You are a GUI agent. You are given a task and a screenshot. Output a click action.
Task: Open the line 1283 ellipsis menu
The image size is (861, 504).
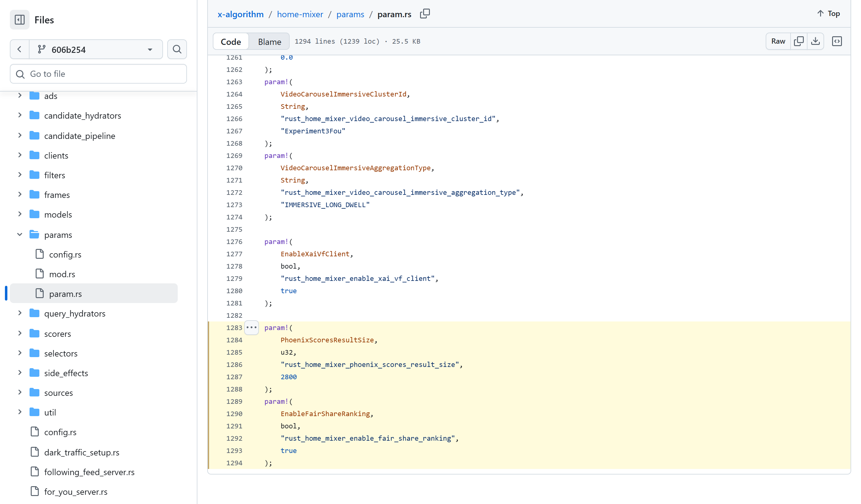coord(252,328)
